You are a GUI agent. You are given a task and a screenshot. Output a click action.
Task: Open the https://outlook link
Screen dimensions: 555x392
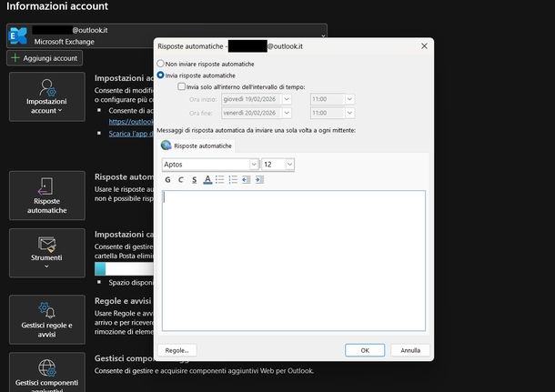(131, 122)
